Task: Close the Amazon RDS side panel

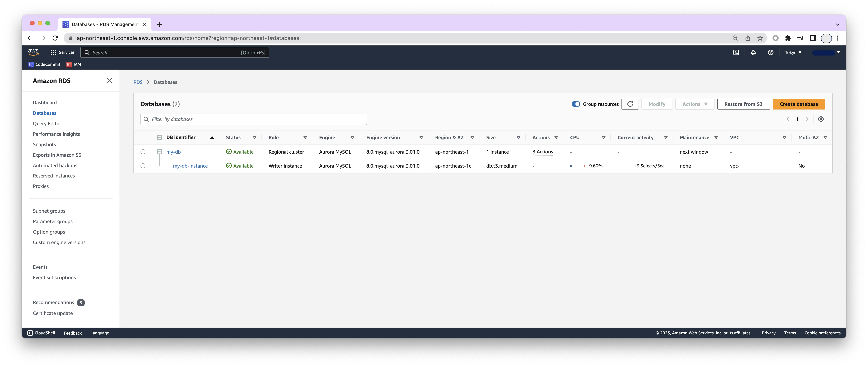Action: tap(109, 81)
